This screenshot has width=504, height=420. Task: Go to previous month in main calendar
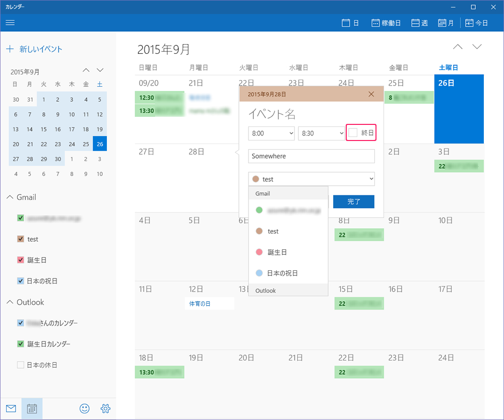pyautogui.click(x=458, y=47)
